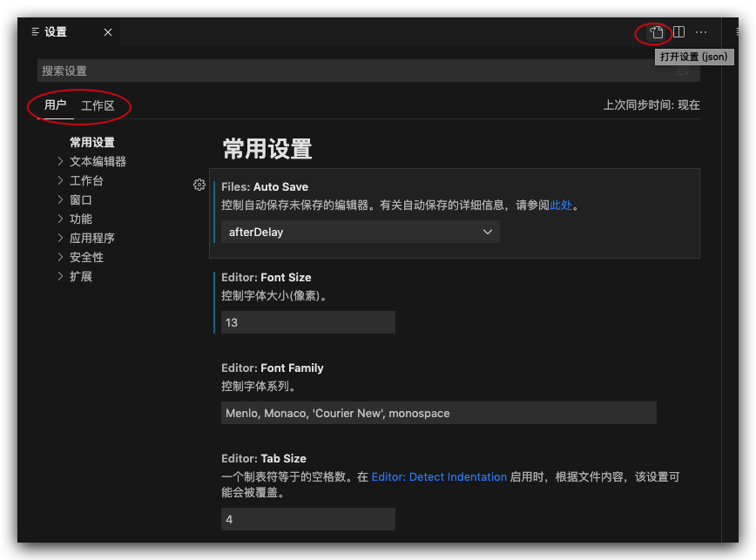Image resolution: width=756 pixels, height=560 pixels.
Task: Open the Editor: Detect Indentation setting link
Action: [x=438, y=476]
